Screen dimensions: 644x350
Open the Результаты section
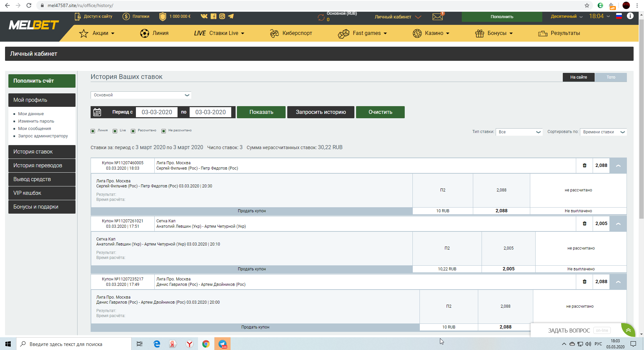(x=559, y=33)
